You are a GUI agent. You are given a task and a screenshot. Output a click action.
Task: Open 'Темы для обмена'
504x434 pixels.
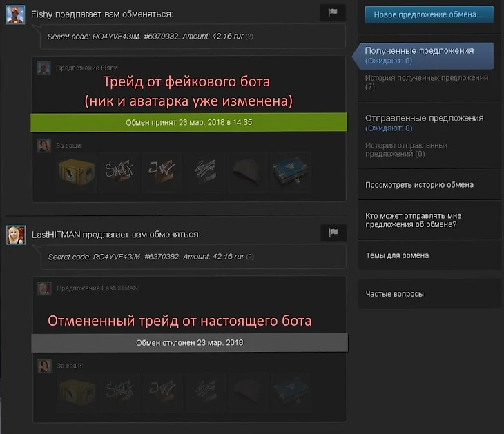pyautogui.click(x=397, y=255)
